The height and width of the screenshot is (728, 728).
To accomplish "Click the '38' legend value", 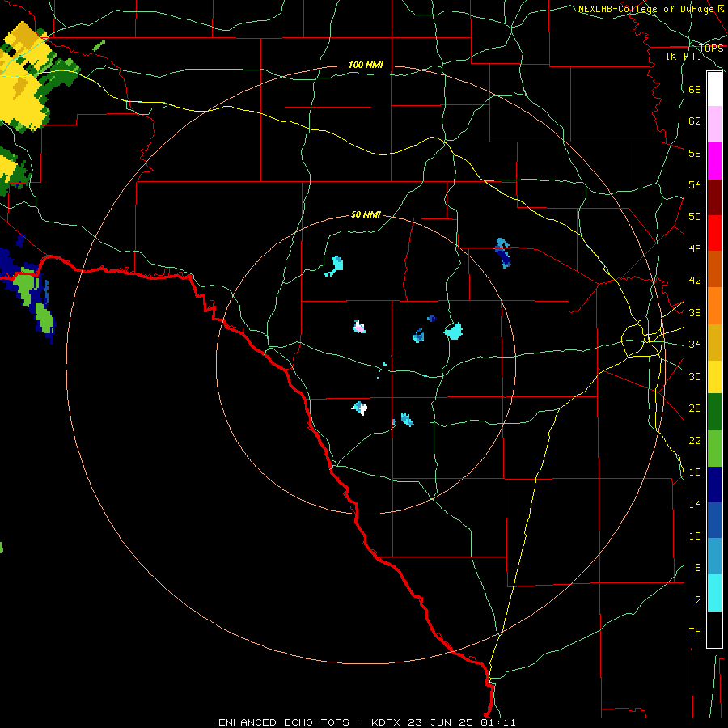I will pos(695,313).
